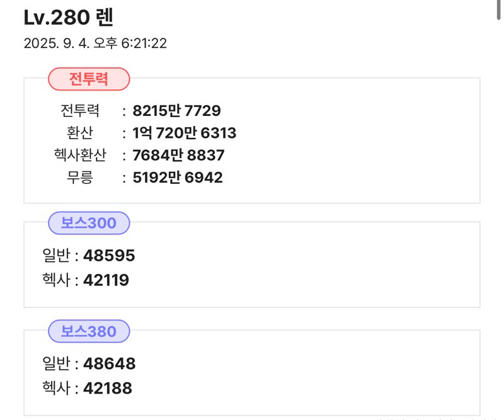Select the 보스300 badge label
Image resolution: width=504 pixels, height=420 pixels.
[89, 223]
